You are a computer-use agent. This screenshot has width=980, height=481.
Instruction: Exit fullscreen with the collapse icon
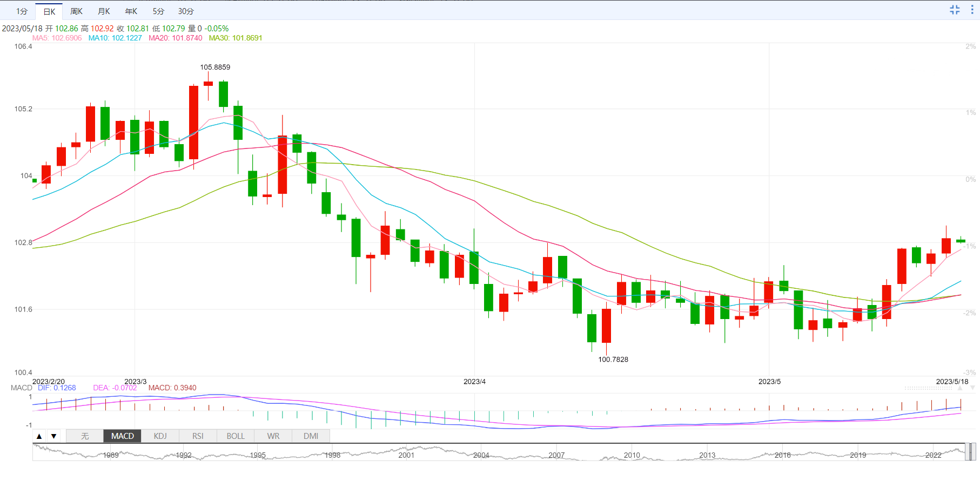pyautogui.click(x=955, y=10)
